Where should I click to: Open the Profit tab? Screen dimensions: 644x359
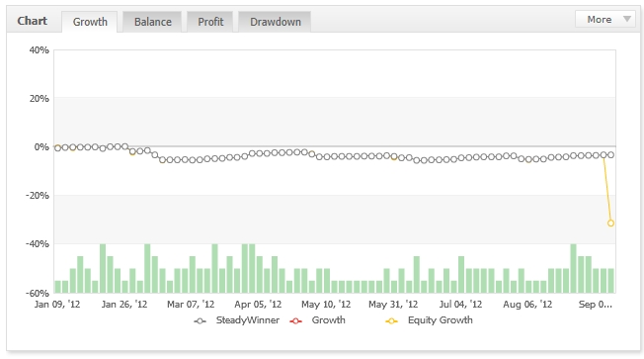coord(210,22)
